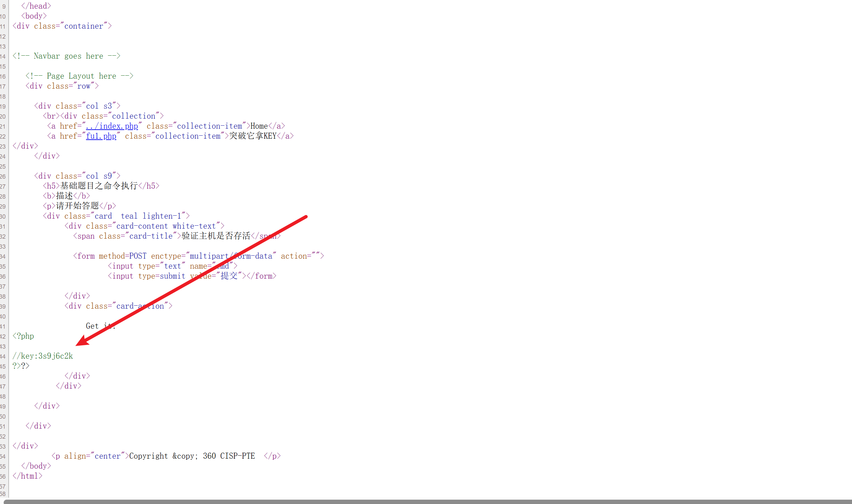
Task: Click the //key:3s9j6c2k comment line
Action: click(43, 356)
